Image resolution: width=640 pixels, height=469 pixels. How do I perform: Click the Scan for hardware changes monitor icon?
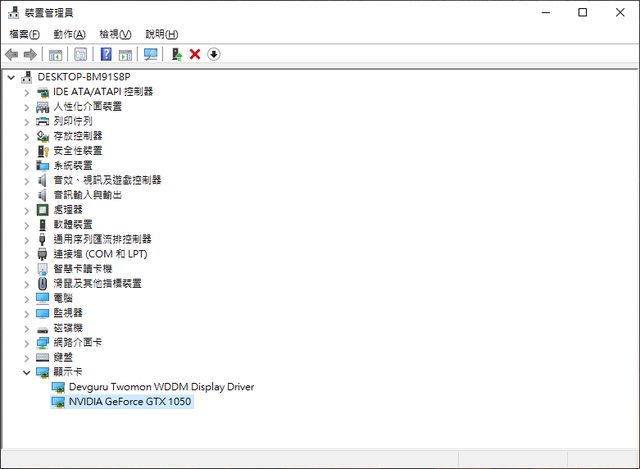click(x=151, y=54)
